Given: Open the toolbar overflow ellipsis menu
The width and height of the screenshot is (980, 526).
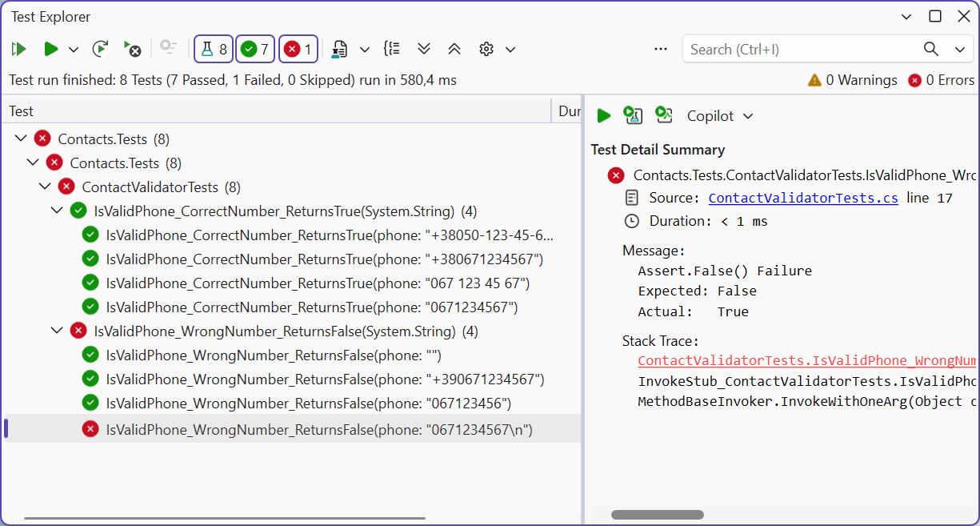Looking at the screenshot, I should pos(661,49).
